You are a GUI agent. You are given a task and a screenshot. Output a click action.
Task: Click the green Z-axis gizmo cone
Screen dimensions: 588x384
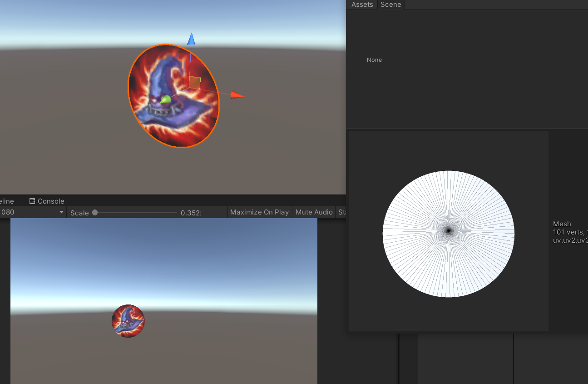(x=165, y=100)
